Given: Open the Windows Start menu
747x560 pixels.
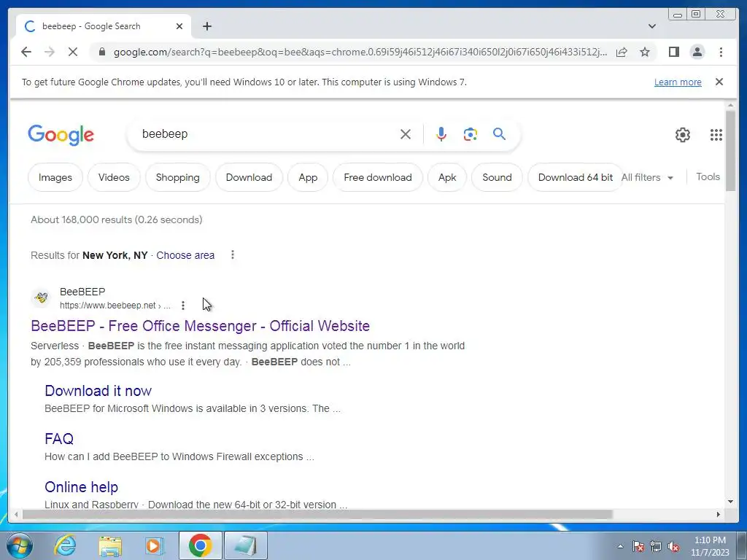Looking at the screenshot, I should point(20,545).
